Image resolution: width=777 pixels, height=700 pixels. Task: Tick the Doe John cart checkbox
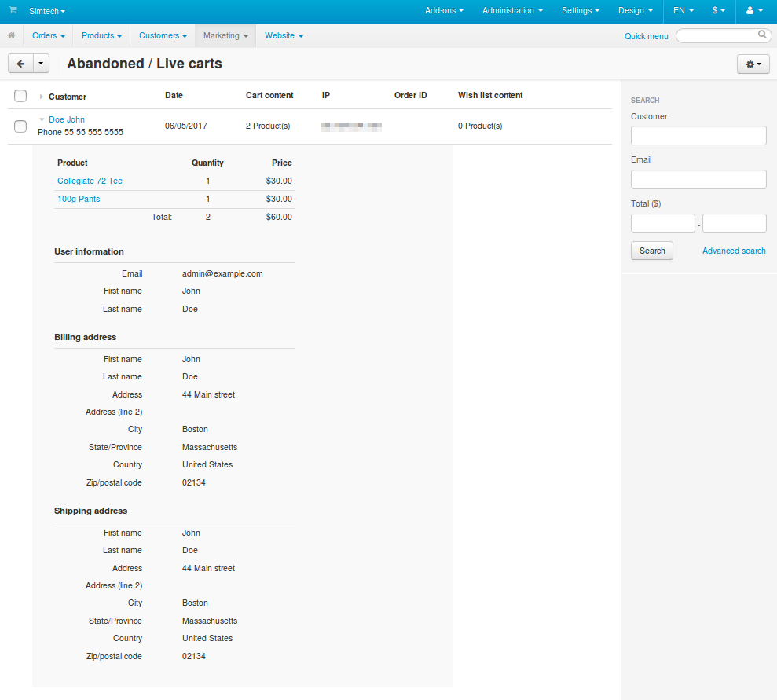[x=20, y=126]
